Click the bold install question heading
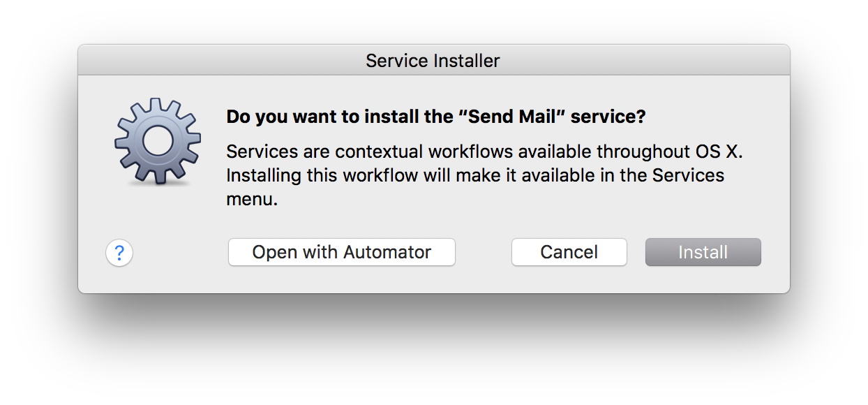868x405 pixels. [436, 117]
